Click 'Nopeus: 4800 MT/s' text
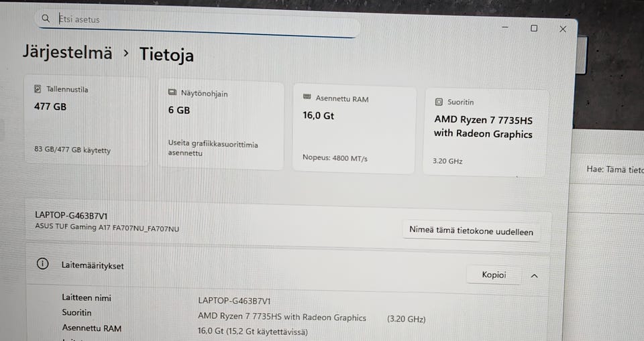Viewport: 644px width, 341px height. coord(335,158)
